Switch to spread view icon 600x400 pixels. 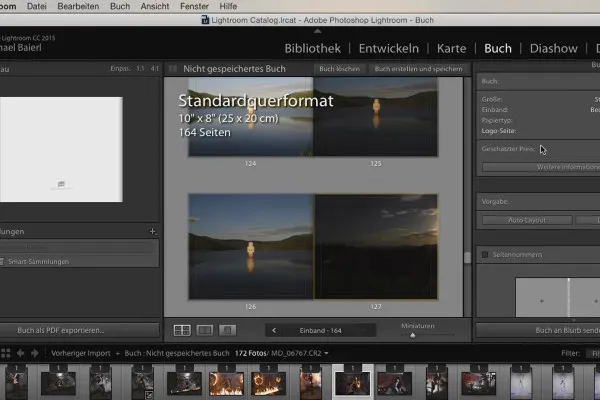tap(204, 329)
